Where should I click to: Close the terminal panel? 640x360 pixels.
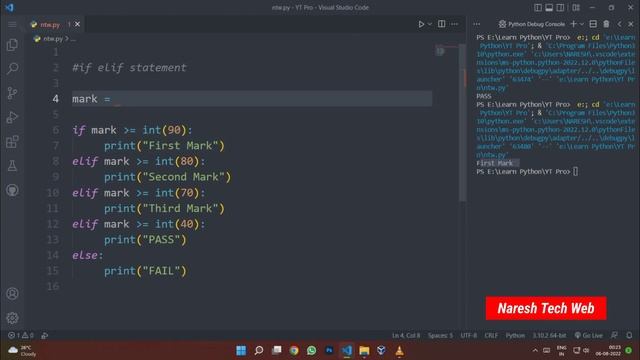tap(631, 24)
